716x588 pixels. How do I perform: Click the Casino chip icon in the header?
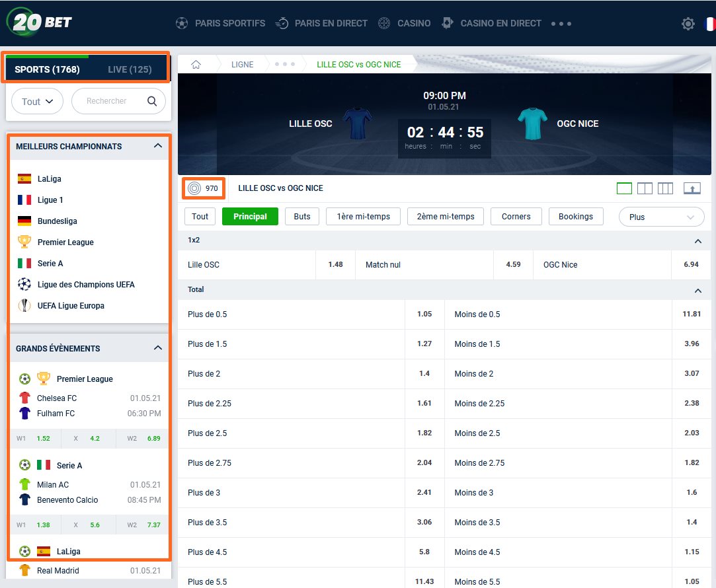tap(384, 23)
